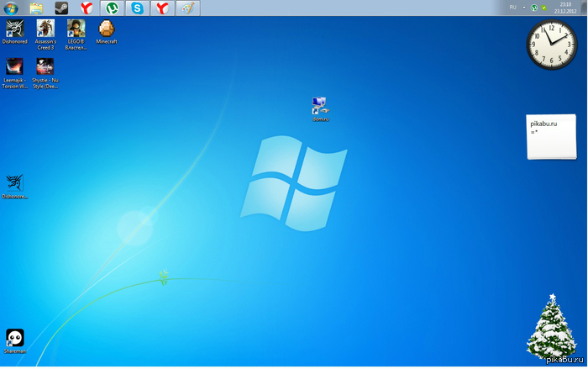This screenshot has height=369, width=588.
Task: Open the Windows Start menu orb
Action: (x=13, y=8)
